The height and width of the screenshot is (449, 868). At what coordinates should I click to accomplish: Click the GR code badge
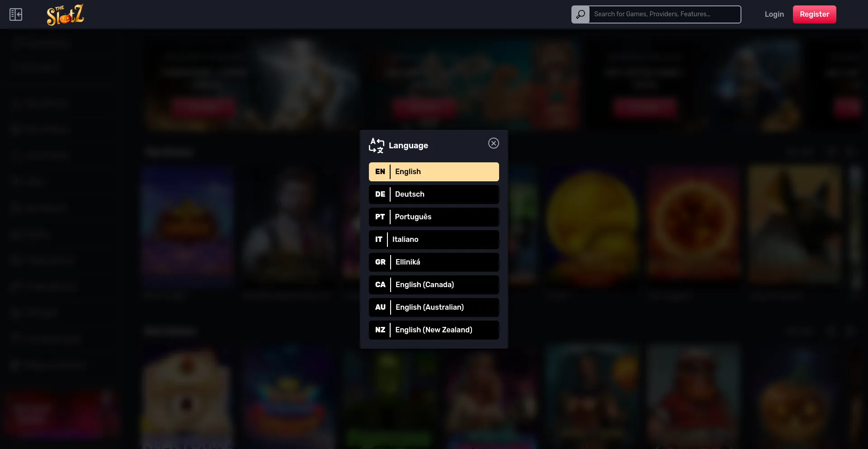380,262
